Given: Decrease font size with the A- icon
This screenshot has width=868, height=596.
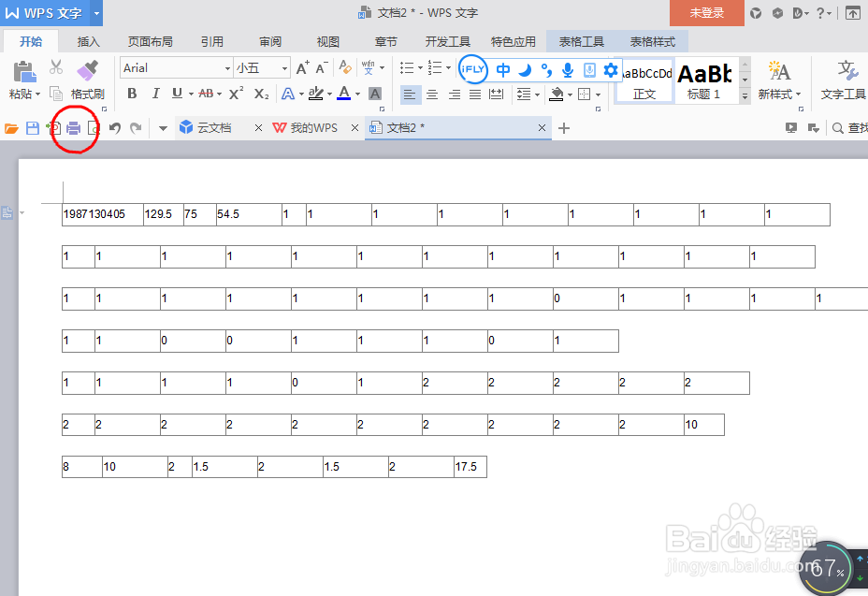Looking at the screenshot, I should [x=322, y=68].
